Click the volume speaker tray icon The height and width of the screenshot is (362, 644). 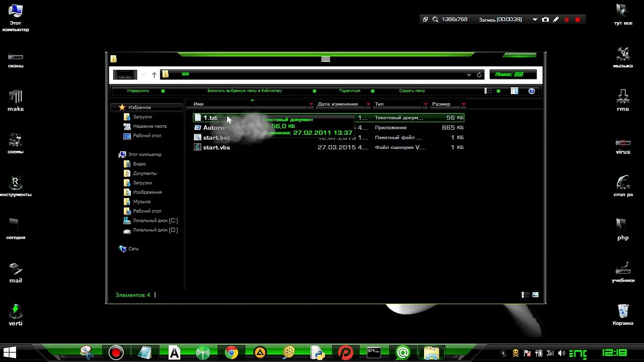point(562,353)
